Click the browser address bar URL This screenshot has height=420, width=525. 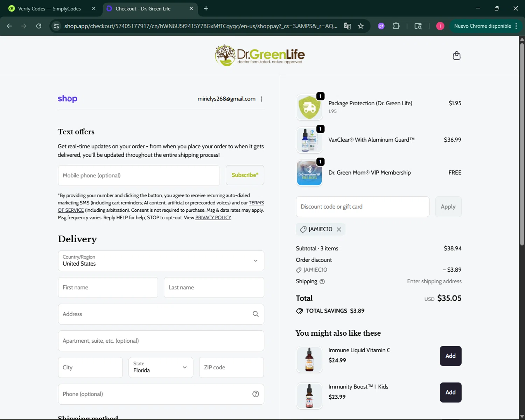[201, 26]
